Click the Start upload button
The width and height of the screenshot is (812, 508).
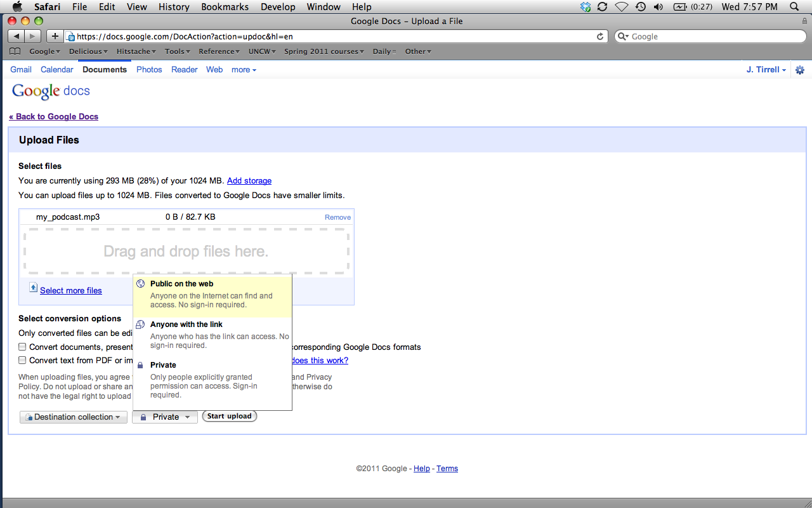[230, 417]
